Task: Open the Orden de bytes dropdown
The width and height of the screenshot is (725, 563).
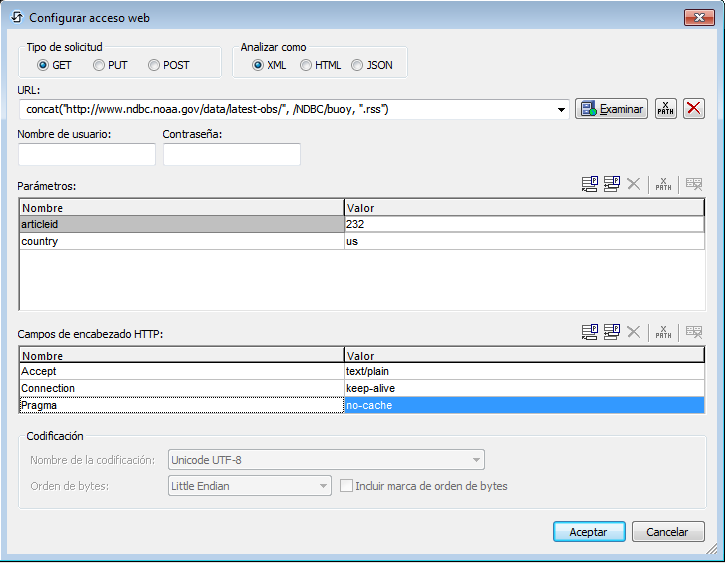Action: pyautogui.click(x=322, y=486)
